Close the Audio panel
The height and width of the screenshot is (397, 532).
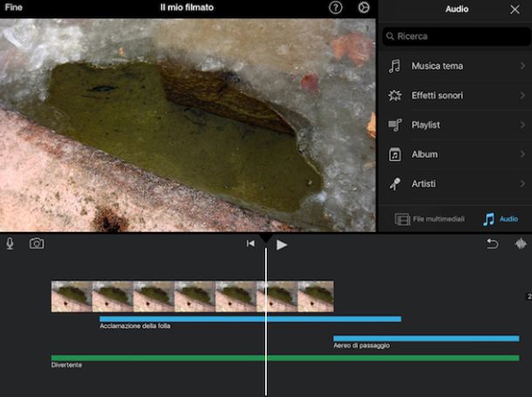[x=515, y=10]
